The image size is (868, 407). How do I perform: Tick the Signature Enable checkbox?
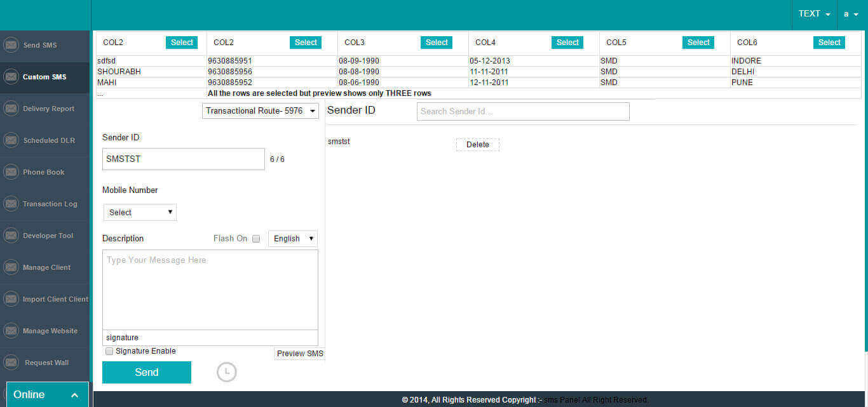109,351
